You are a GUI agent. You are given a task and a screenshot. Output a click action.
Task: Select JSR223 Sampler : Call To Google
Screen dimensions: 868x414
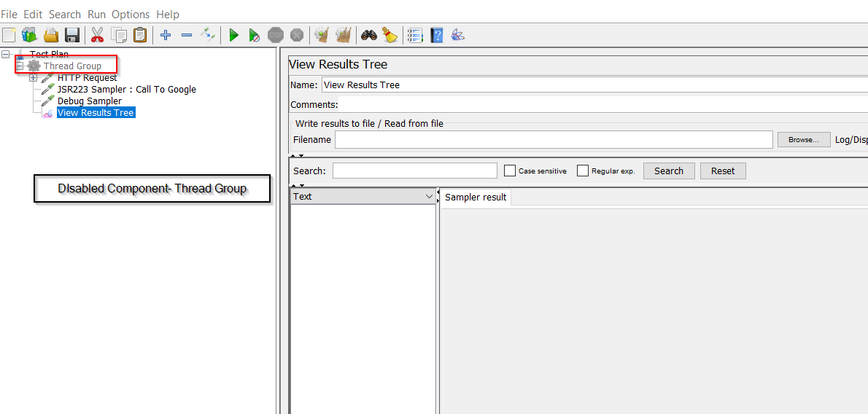tap(127, 89)
